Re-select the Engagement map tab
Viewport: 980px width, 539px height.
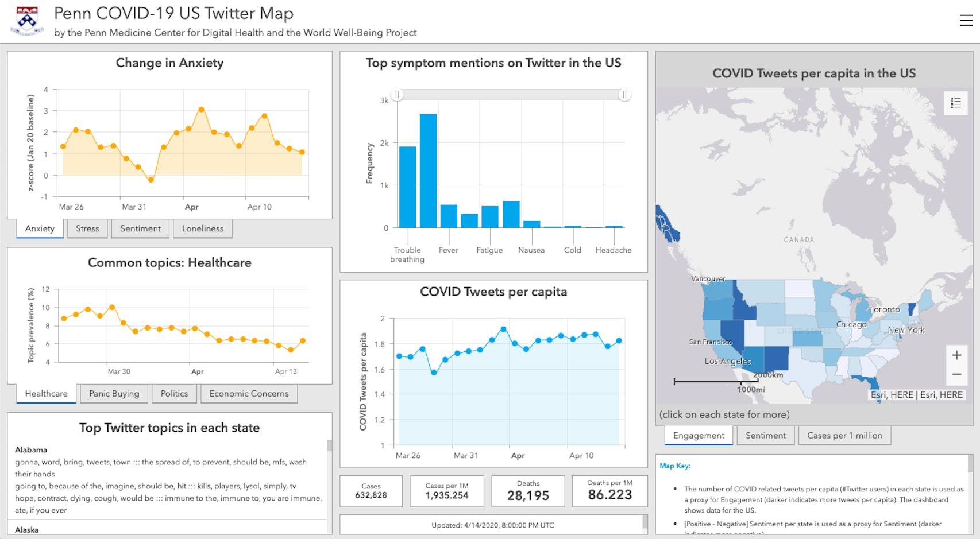pyautogui.click(x=698, y=436)
